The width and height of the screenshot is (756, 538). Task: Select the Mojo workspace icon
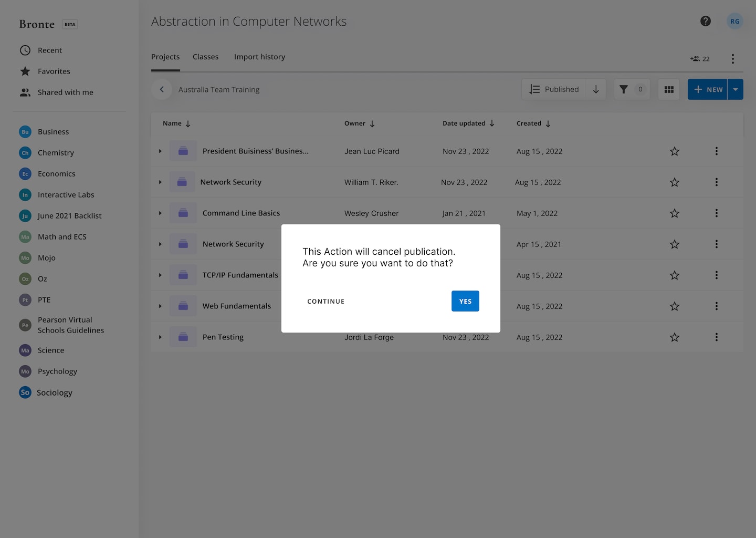click(25, 258)
